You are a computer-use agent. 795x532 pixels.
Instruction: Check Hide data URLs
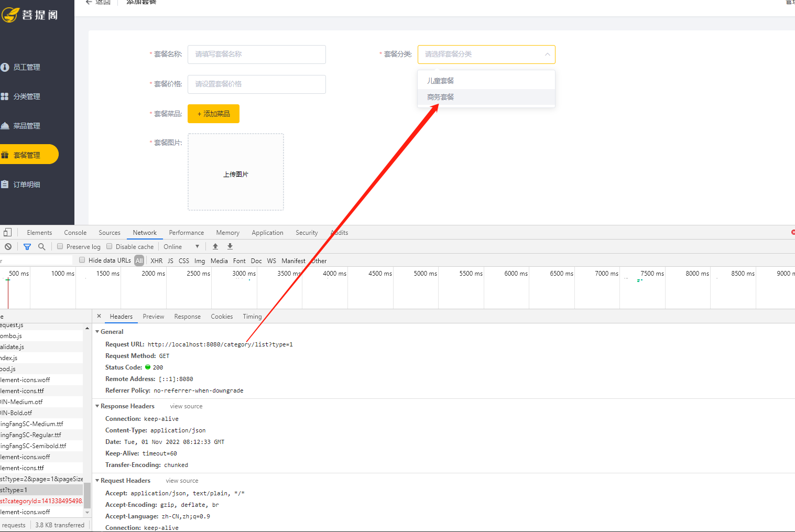(x=82, y=260)
